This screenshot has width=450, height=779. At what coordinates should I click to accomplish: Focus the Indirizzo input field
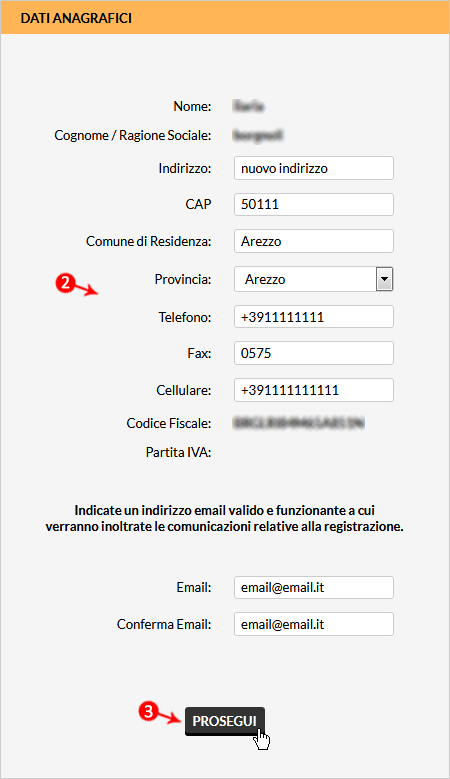[x=314, y=168]
